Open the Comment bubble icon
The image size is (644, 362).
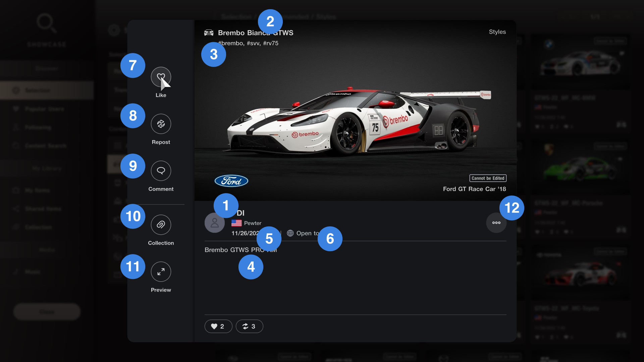pyautogui.click(x=161, y=171)
